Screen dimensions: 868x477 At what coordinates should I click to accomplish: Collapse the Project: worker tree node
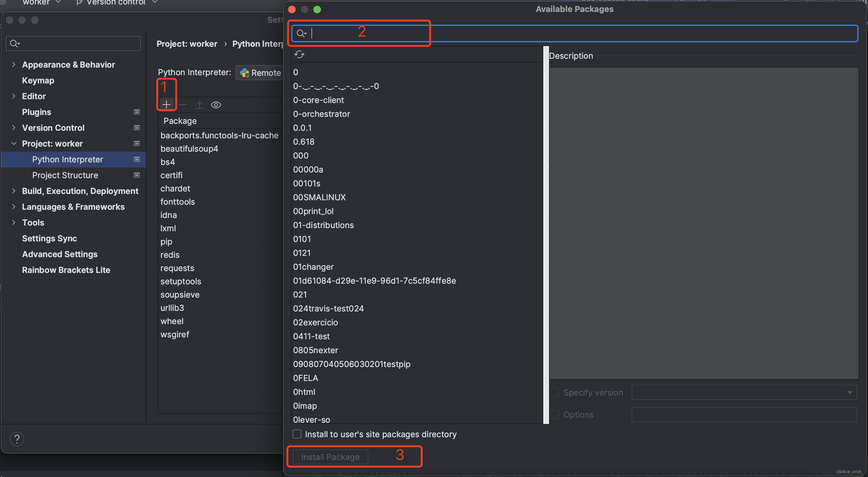14,144
